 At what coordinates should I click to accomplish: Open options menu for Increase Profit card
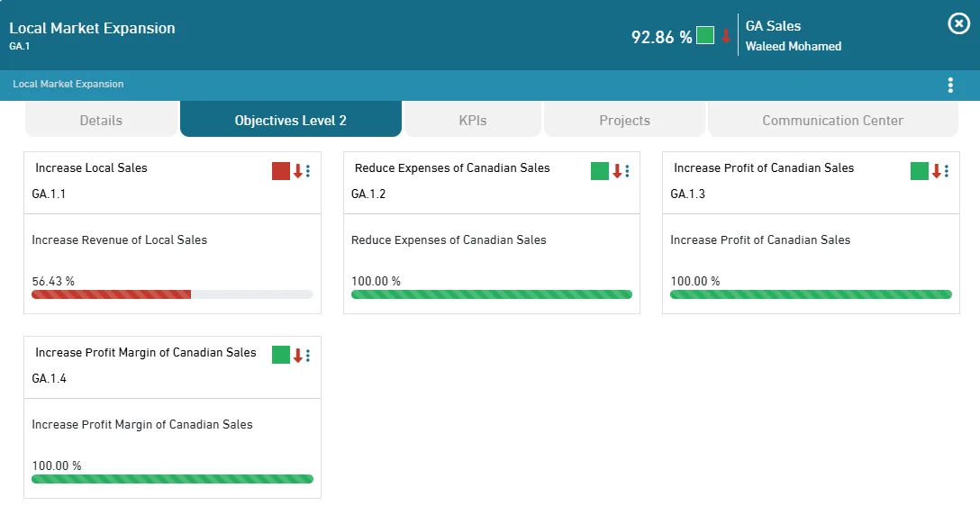point(947,171)
